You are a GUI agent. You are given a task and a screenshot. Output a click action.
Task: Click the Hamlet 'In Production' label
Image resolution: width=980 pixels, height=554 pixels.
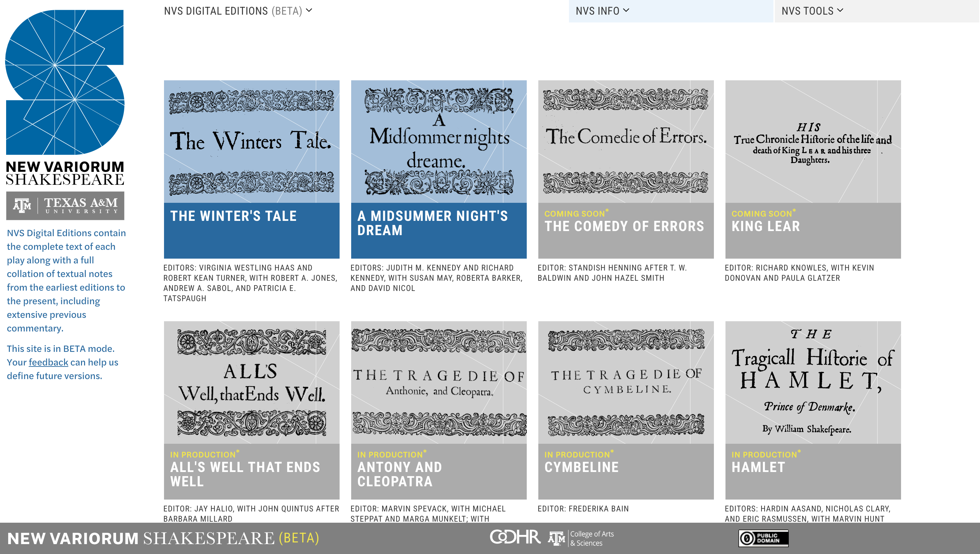(x=766, y=454)
